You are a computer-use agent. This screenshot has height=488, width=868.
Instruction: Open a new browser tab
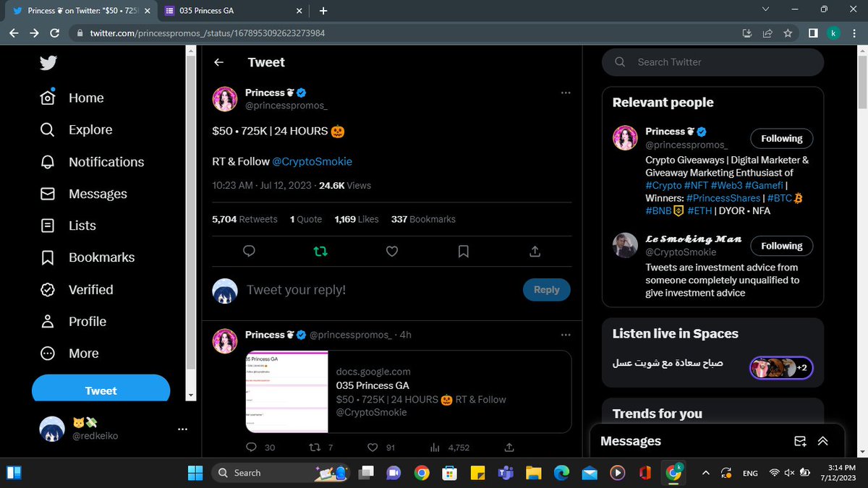[323, 11]
